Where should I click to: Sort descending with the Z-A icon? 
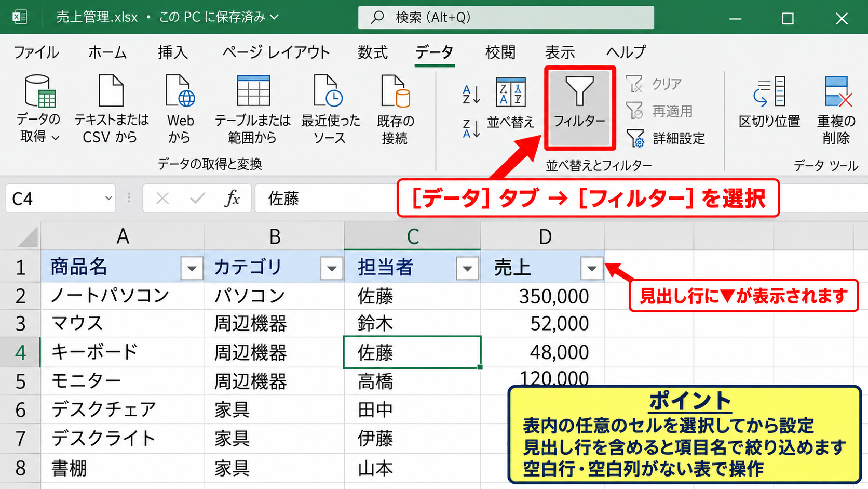click(x=471, y=128)
